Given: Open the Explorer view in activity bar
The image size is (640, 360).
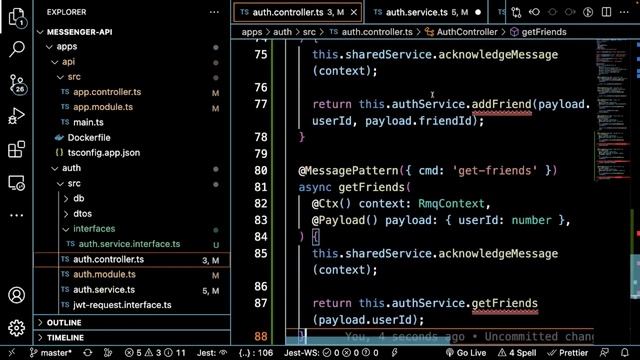Looking at the screenshot, I should coord(17,17).
